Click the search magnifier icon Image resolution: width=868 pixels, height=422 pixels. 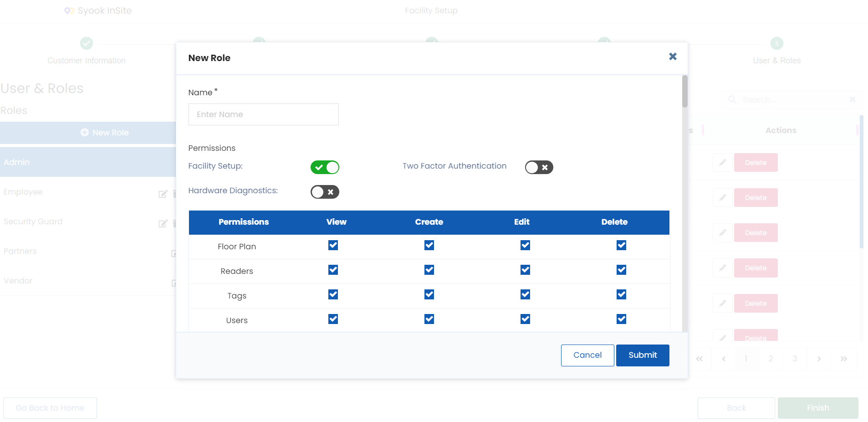732,99
